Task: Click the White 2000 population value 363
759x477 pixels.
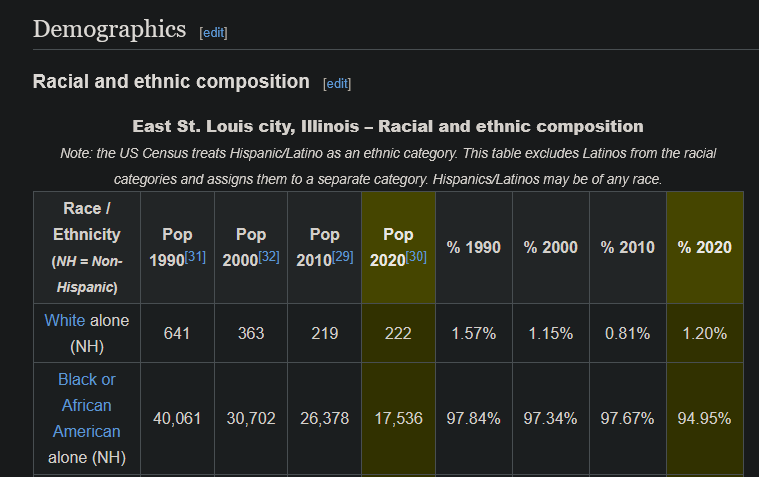Action: [251, 333]
